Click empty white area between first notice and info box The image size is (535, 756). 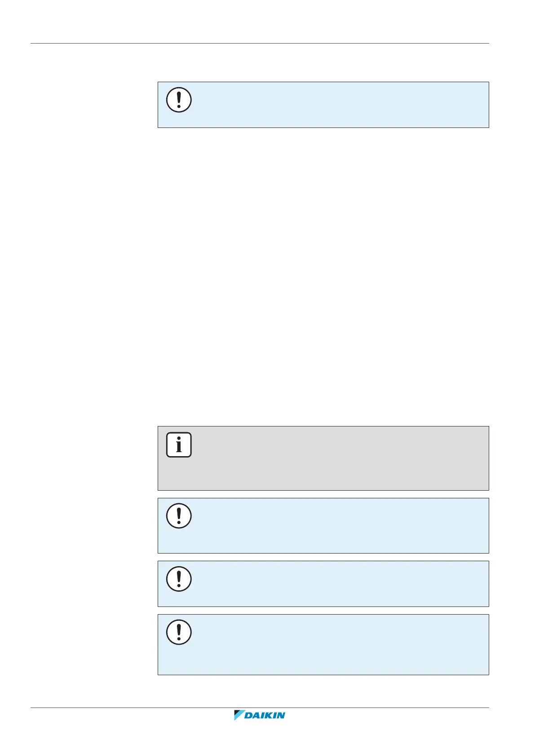[x=323, y=277]
